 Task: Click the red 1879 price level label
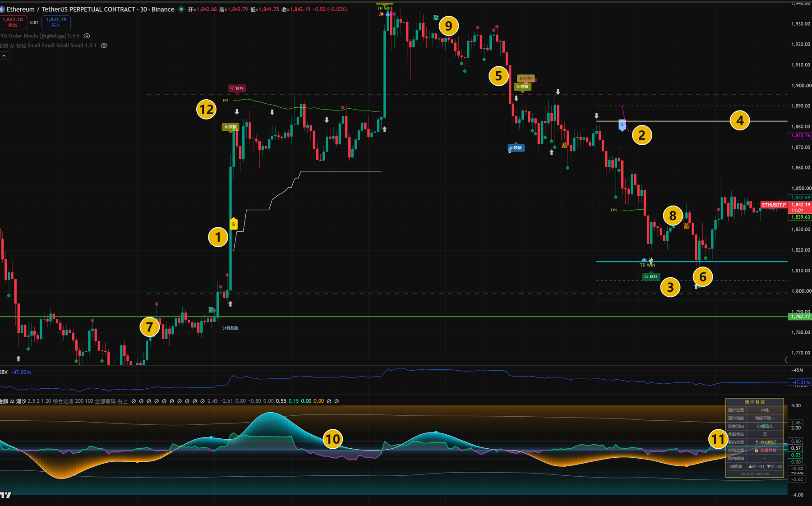click(x=237, y=88)
